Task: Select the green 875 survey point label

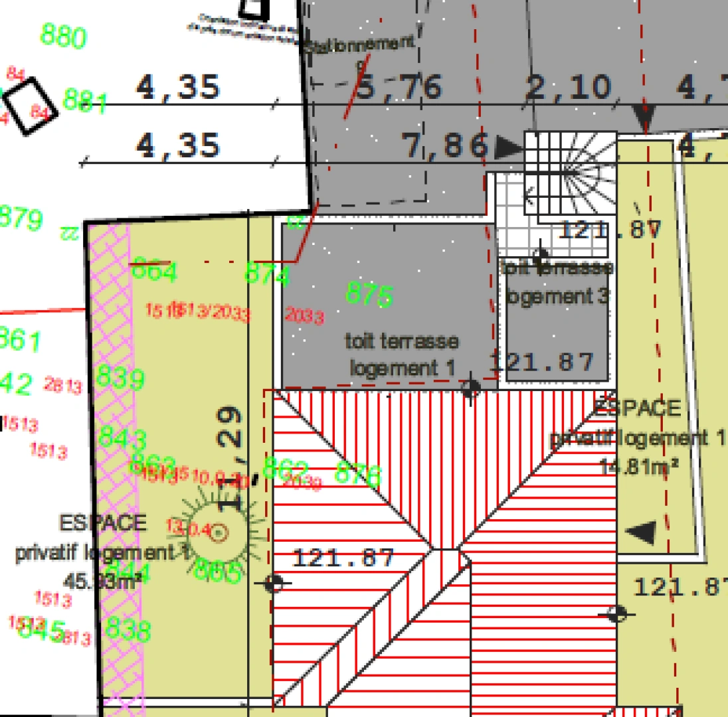Action: 369,294
